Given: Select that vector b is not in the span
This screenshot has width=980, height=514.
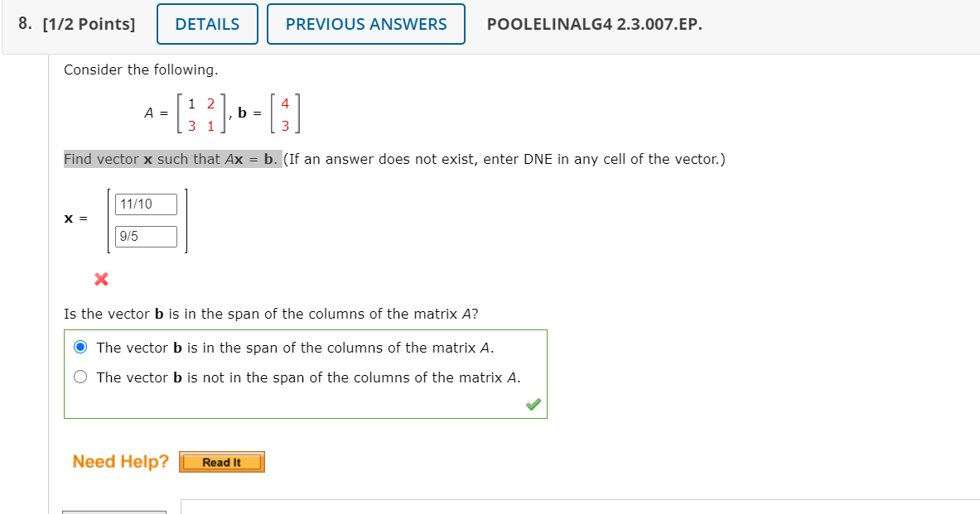Looking at the screenshot, I should click(x=80, y=376).
